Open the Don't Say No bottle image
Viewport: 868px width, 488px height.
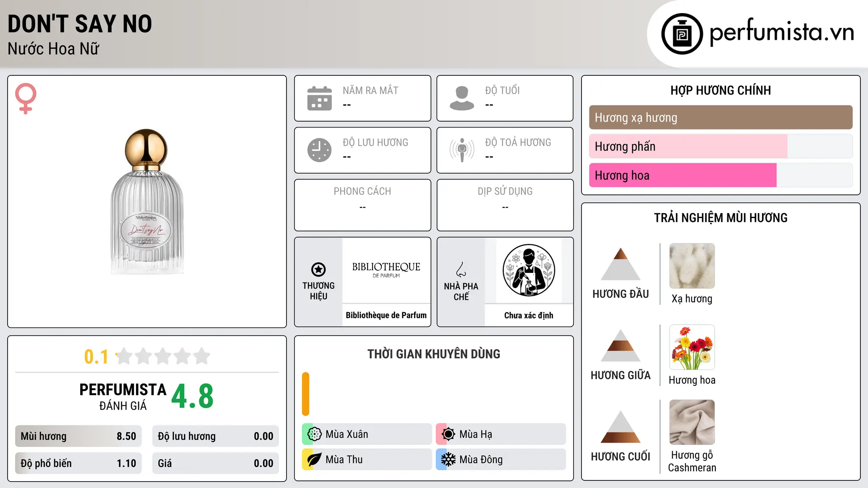[x=147, y=202]
